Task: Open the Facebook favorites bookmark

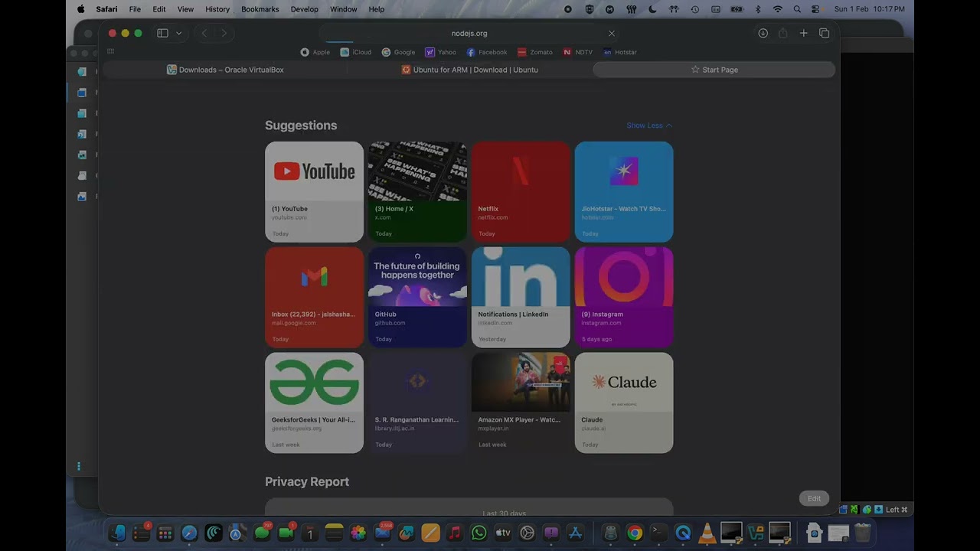Action: [486, 52]
